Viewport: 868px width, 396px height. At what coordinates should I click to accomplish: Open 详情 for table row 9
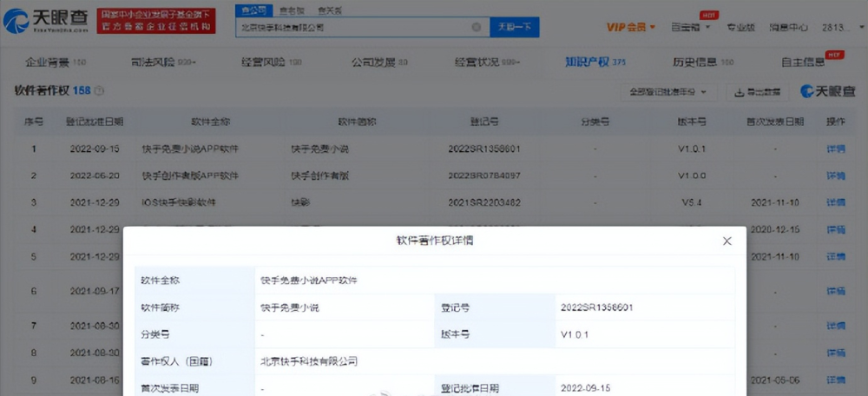point(835,379)
